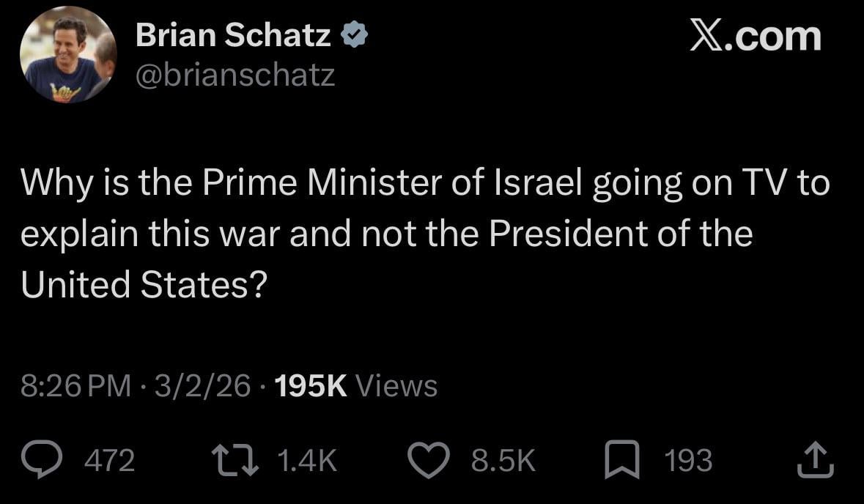Open the @brianschatz handle link
The width and height of the screenshot is (864, 504).
click(235, 75)
